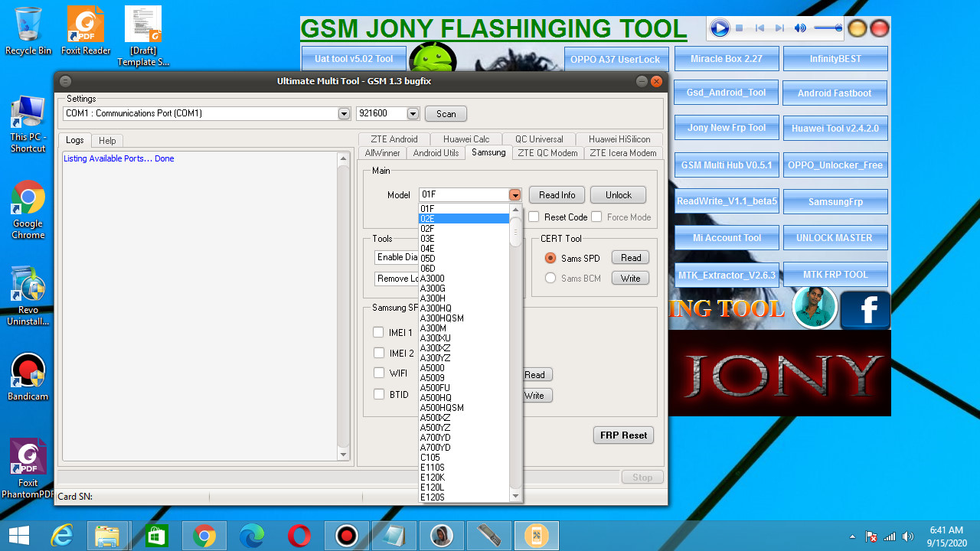Screen dimensions: 980x551
Task: Play media in GSM Jony tool player
Action: (720, 28)
